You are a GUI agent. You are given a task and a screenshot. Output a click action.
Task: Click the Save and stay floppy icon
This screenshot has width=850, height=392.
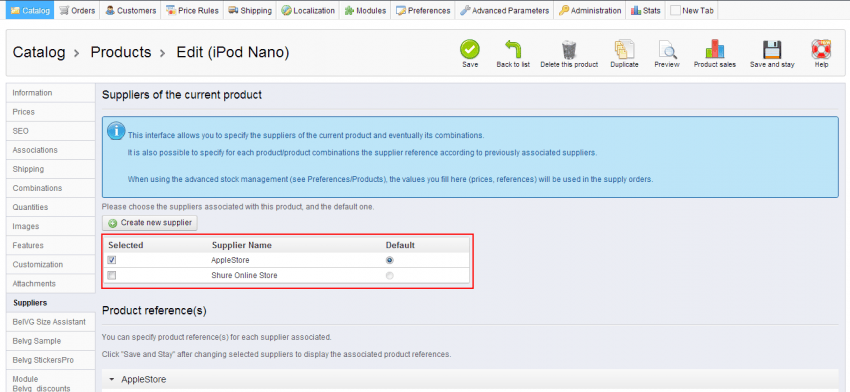coord(772,49)
